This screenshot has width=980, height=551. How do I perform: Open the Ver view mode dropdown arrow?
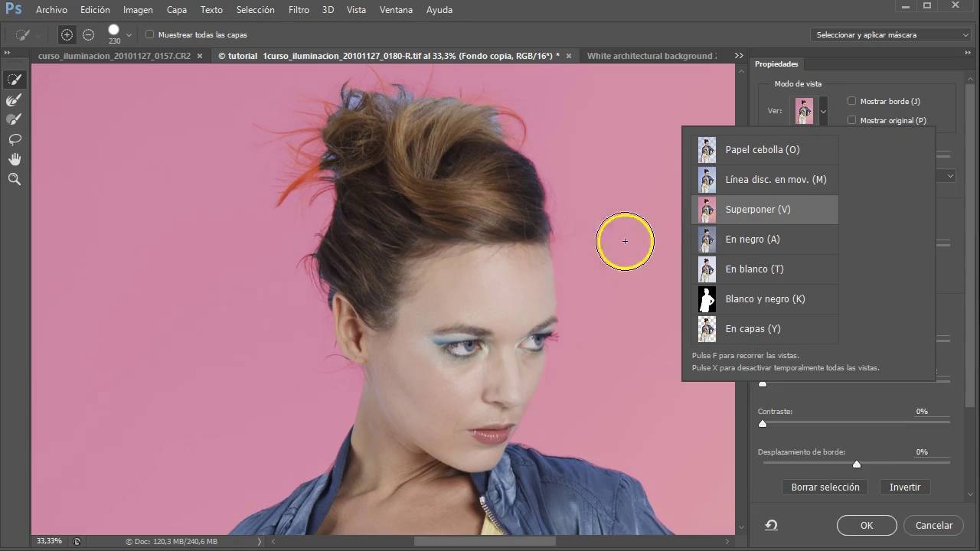[x=823, y=112]
